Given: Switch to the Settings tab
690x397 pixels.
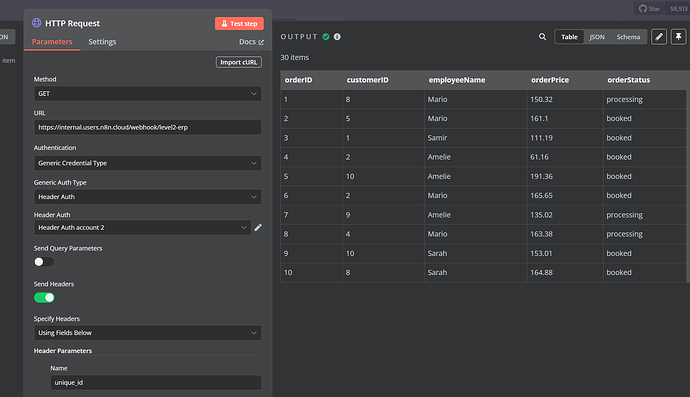Looking at the screenshot, I should tap(102, 42).
